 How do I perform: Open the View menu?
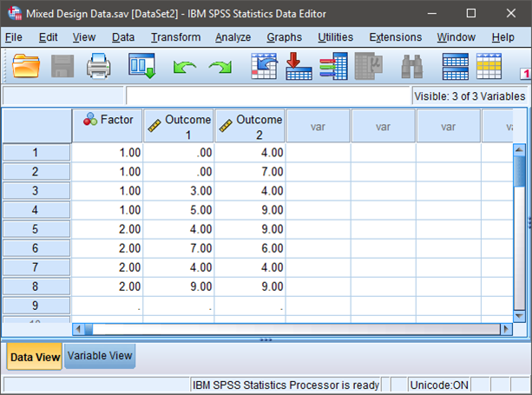click(84, 37)
